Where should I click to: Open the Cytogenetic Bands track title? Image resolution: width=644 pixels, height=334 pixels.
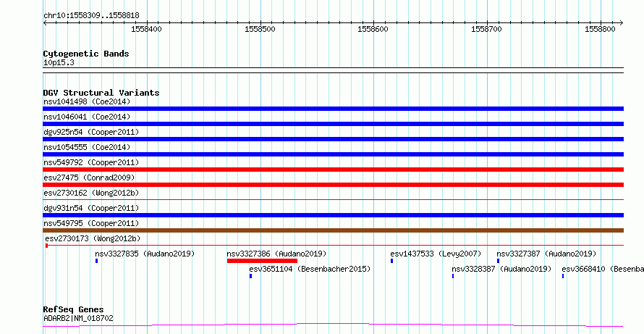click(x=86, y=54)
